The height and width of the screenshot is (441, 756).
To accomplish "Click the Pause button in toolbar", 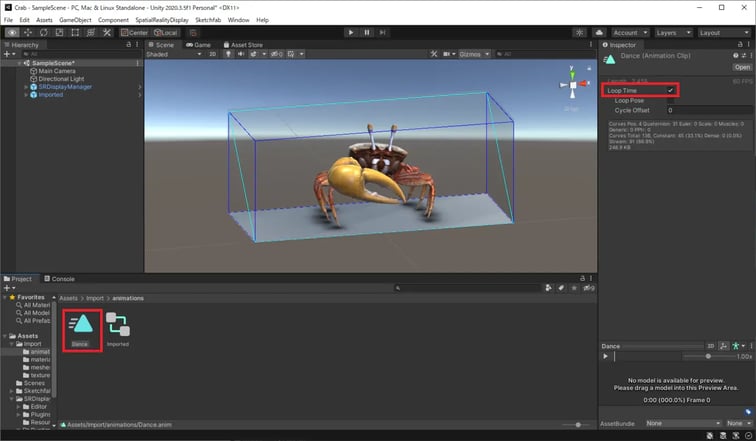I will (x=367, y=32).
